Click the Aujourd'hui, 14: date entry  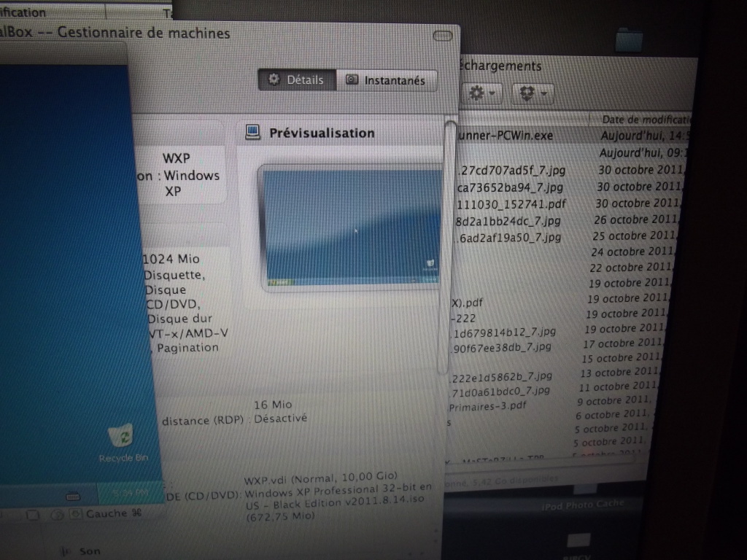coord(644,136)
